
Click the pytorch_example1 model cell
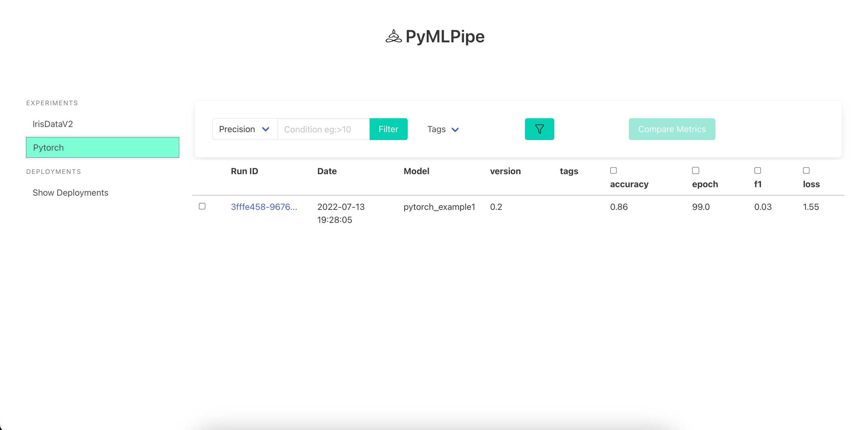tap(439, 207)
